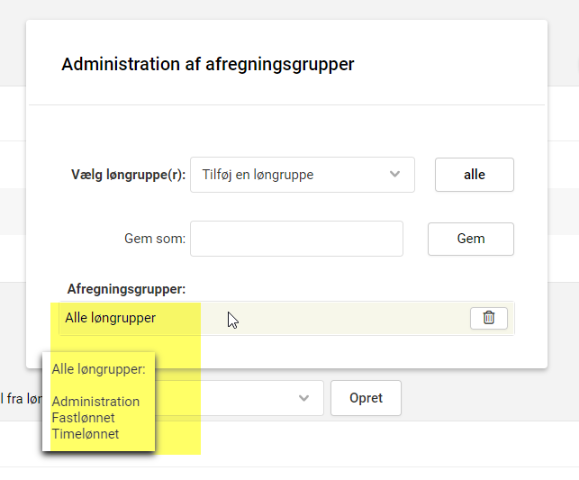Viewport: 579px width, 480px height.
Task: Click the 'Afregningsgrupper:' heading
Action: point(126,289)
